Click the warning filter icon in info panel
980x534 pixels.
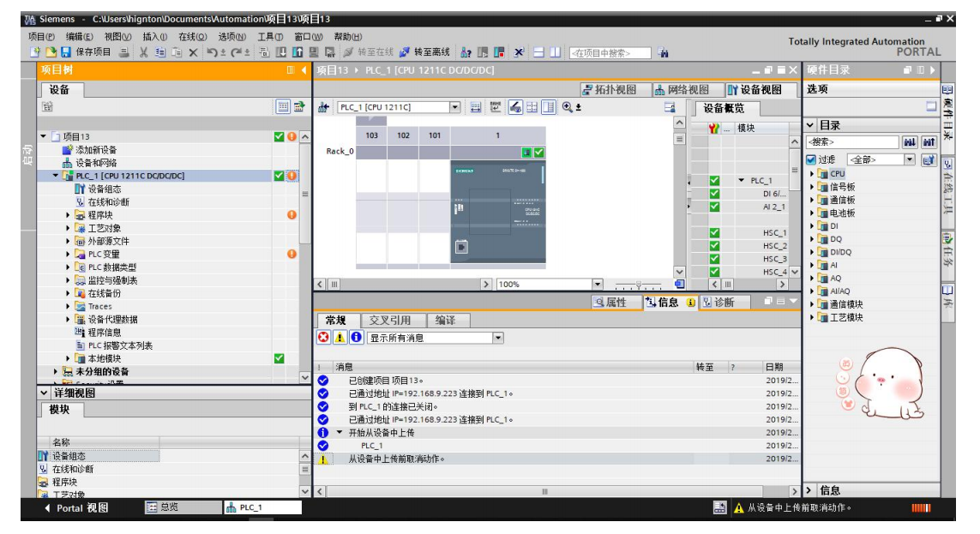340,338
